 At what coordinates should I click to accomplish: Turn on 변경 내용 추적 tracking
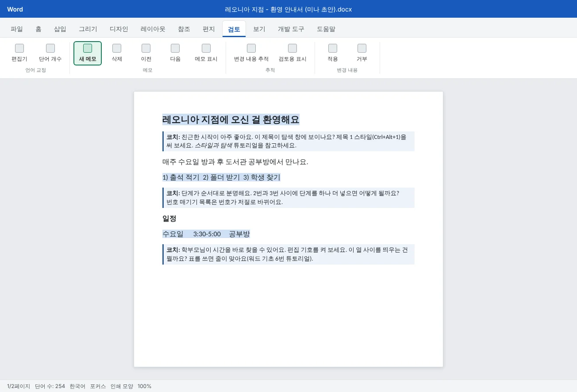point(251,53)
